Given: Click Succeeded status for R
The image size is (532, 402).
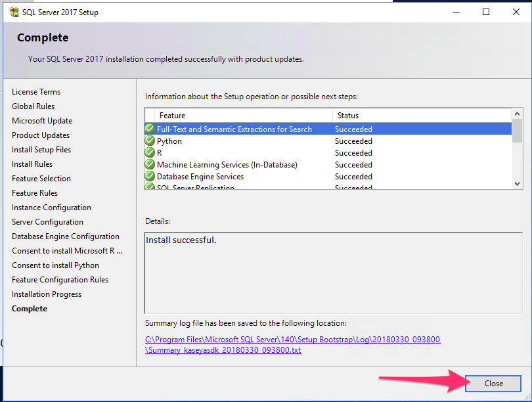Looking at the screenshot, I should coord(353,152).
